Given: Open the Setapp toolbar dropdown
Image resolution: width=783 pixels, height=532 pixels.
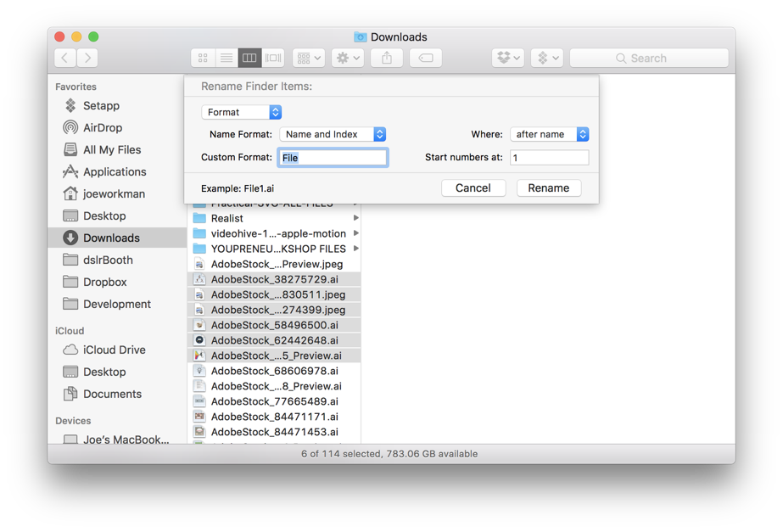Looking at the screenshot, I should tap(547, 58).
